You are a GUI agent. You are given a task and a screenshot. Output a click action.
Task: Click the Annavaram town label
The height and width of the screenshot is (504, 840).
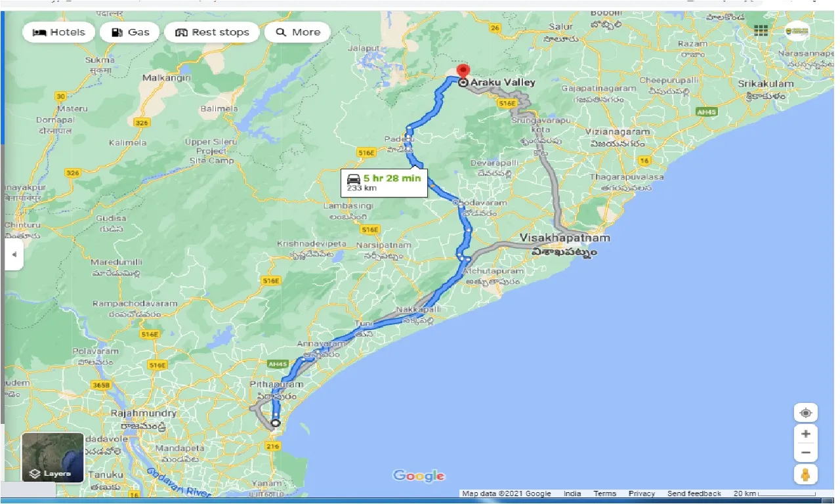321,343
